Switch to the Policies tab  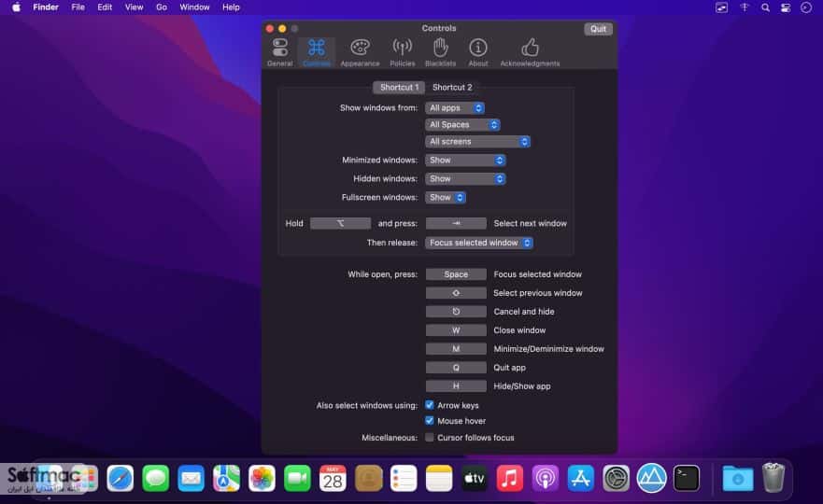[x=403, y=52]
